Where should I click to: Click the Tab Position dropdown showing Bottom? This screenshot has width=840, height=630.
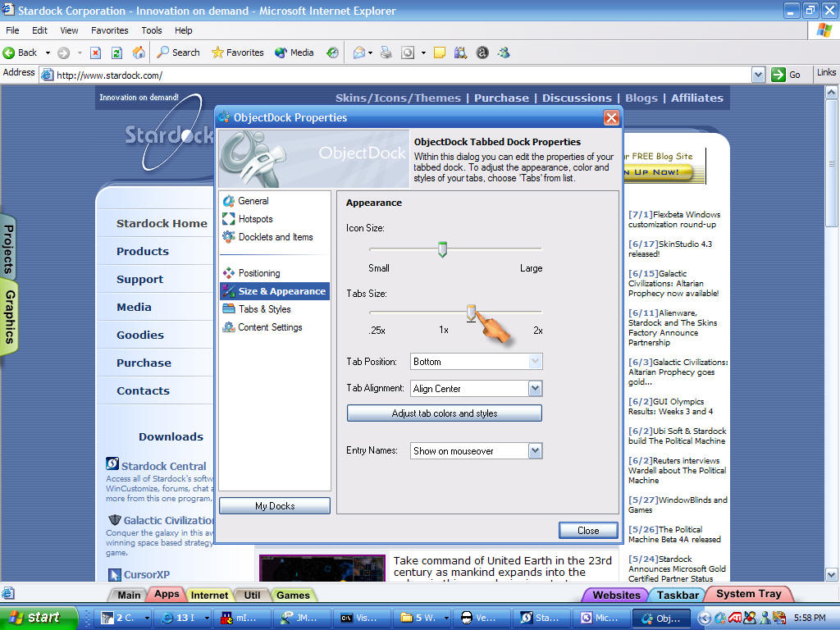point(477,362)
